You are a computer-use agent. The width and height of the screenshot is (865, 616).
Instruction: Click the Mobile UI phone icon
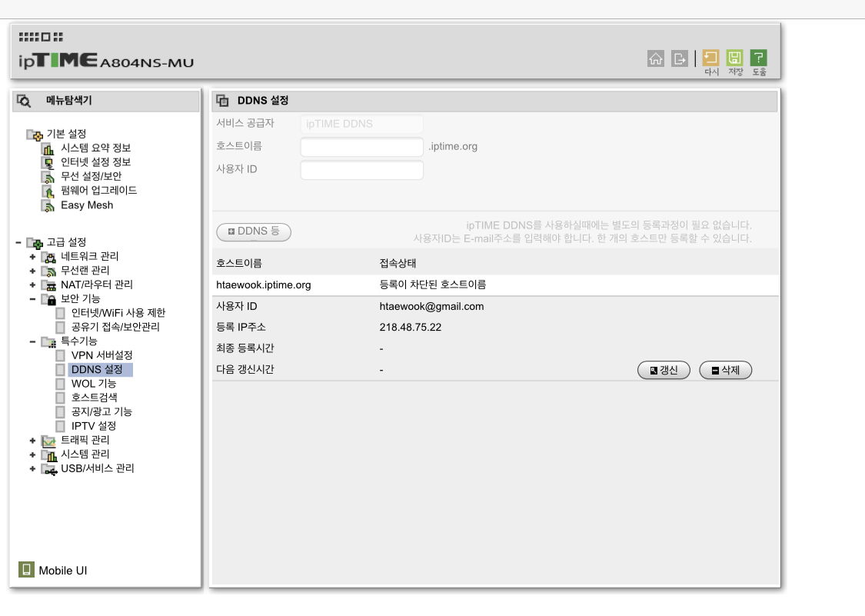coord(26,570)
